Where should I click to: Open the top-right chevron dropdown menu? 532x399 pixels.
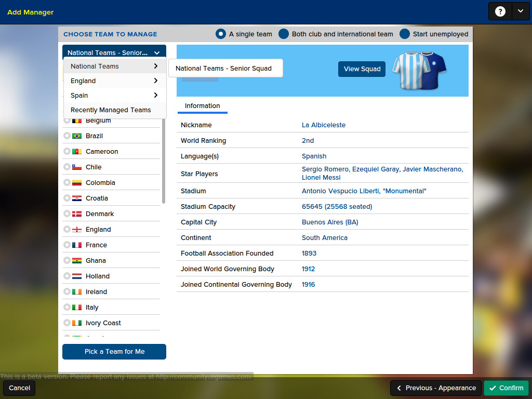(521, 11)
